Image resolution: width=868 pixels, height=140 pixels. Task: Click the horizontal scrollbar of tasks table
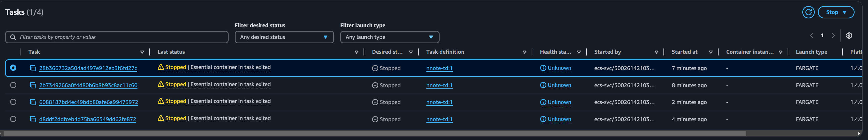pyautogui.click(x=375, y=134)
